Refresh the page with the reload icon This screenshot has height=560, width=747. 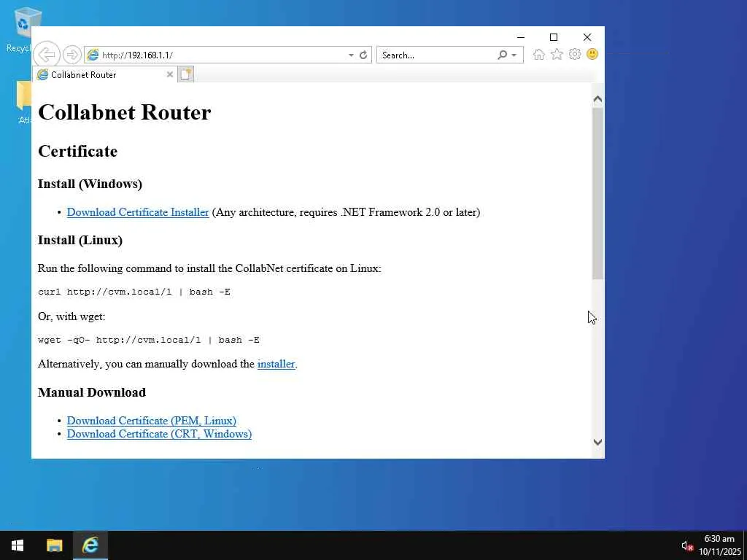coord(363,55)
